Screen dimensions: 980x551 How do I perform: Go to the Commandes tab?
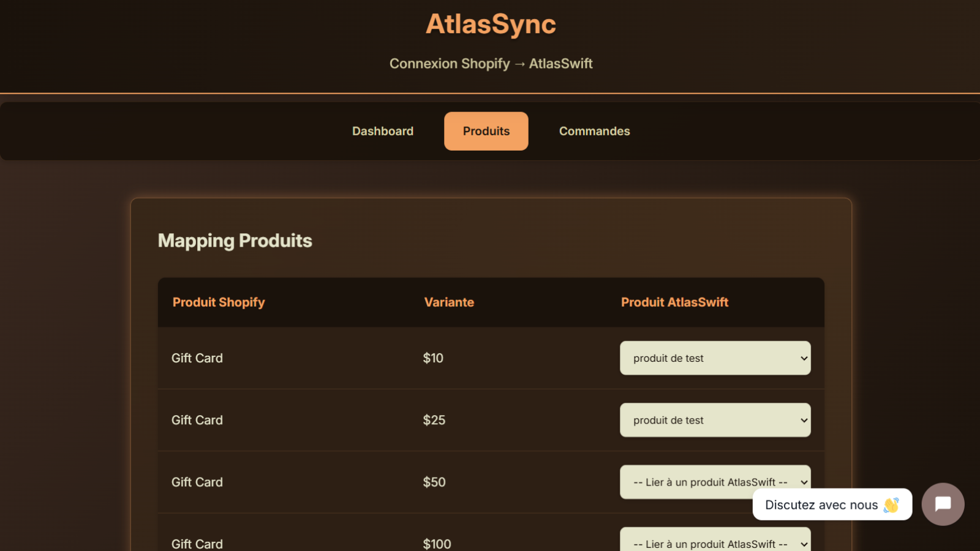(594, 131)
